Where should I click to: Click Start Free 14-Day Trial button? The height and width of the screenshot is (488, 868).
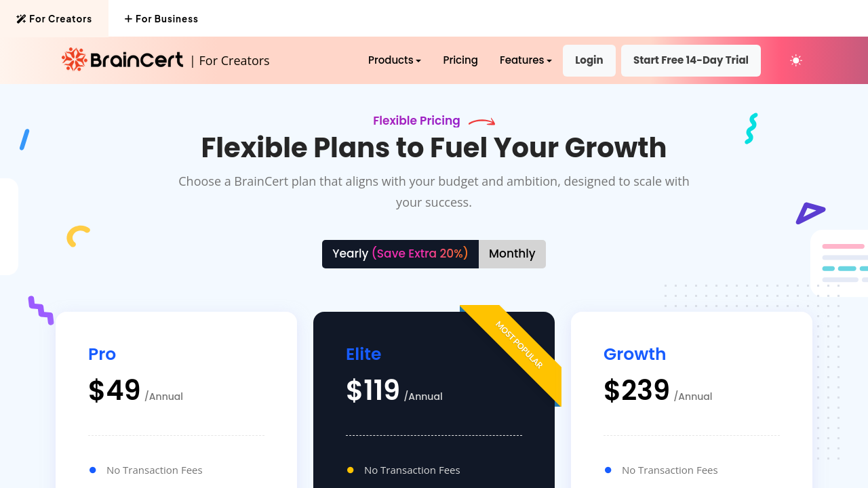(x=690, y=60)
